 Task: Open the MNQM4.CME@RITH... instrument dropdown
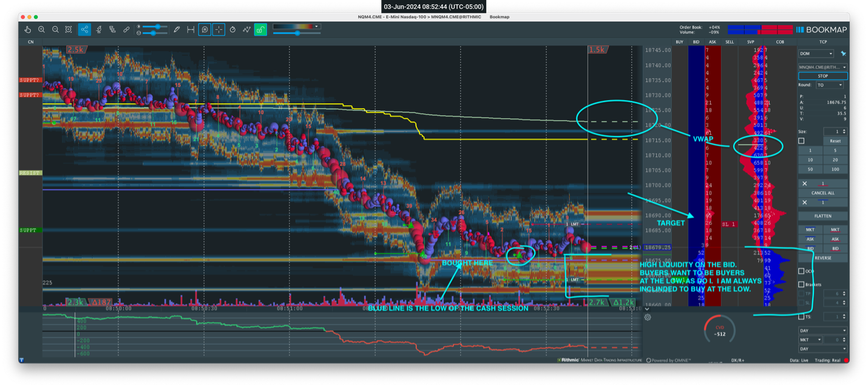point(822,67)
